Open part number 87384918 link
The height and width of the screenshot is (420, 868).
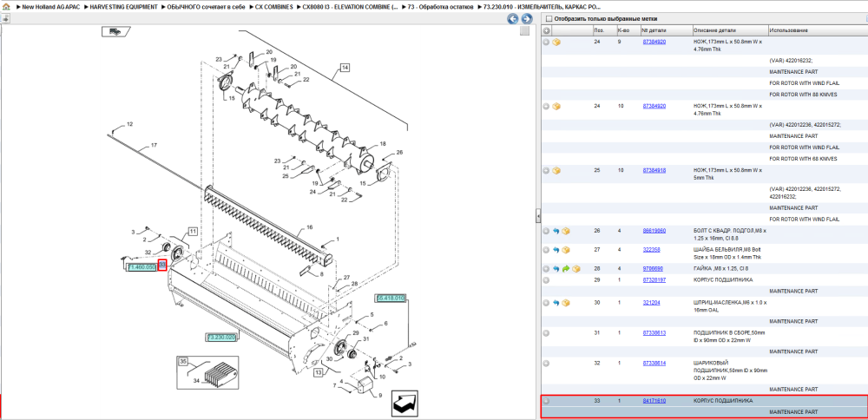click(654, 170)
